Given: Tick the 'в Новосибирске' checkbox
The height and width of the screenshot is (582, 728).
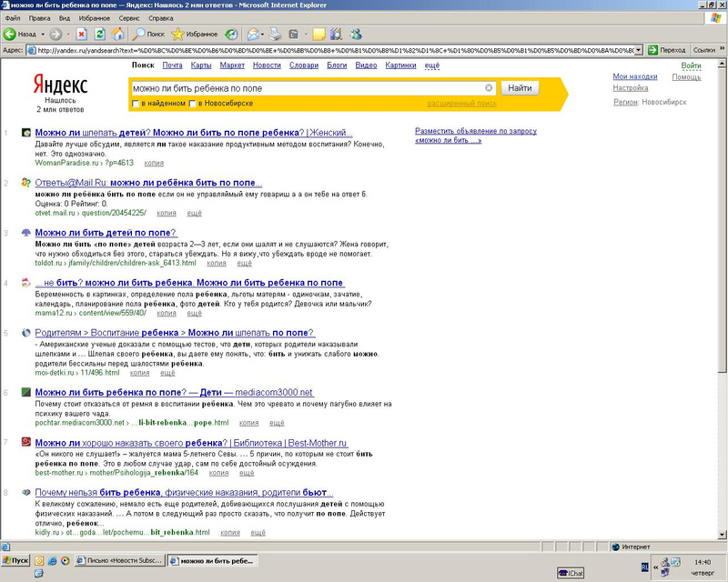Looking at the screenshot, I should pyautogui.click(x=193, y=104).
